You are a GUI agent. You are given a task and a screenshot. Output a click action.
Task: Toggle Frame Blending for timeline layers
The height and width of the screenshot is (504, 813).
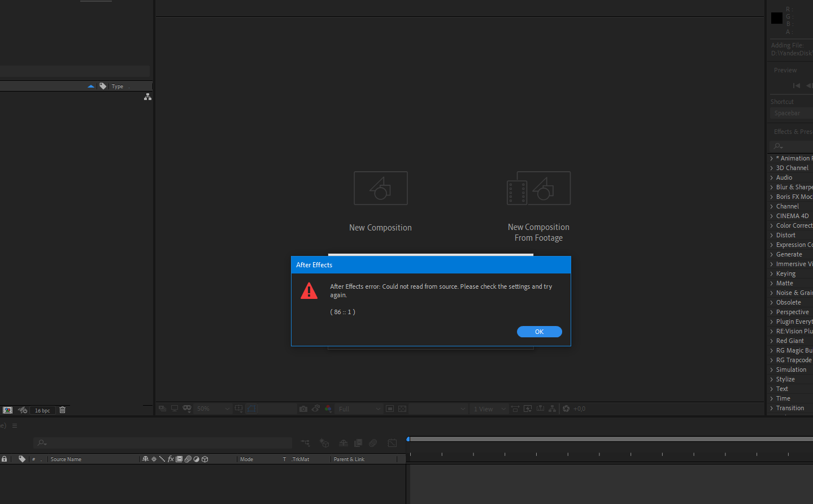coord(358,443)
